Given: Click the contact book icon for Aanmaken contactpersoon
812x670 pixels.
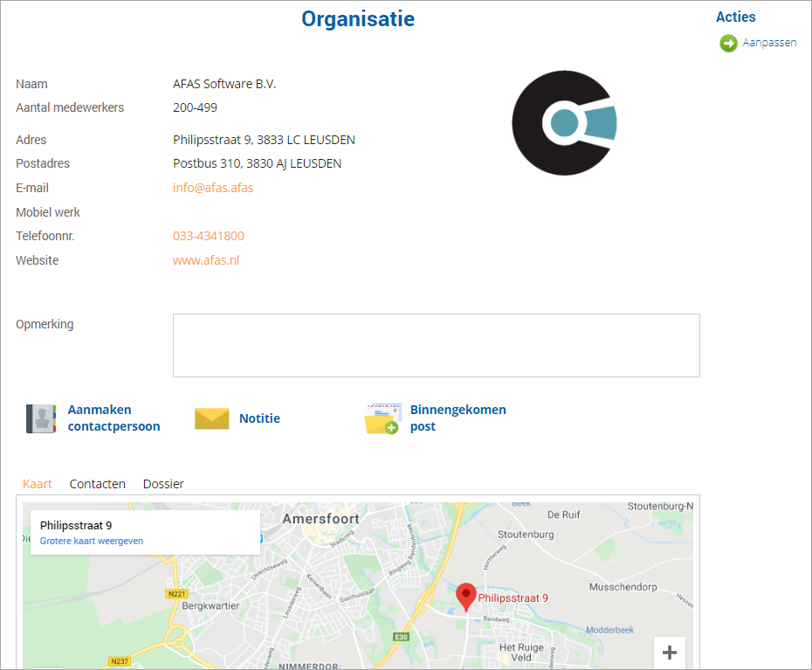Looking at the screenshot, I should tap(41, 418).
